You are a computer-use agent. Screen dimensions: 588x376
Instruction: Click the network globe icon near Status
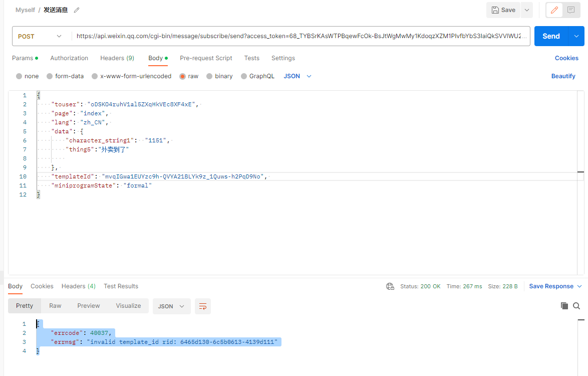(390, 286)
